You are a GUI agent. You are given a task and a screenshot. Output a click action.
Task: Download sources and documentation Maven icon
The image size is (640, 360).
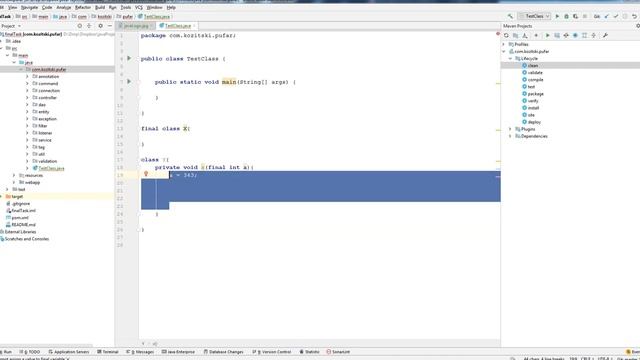(525, 36)
